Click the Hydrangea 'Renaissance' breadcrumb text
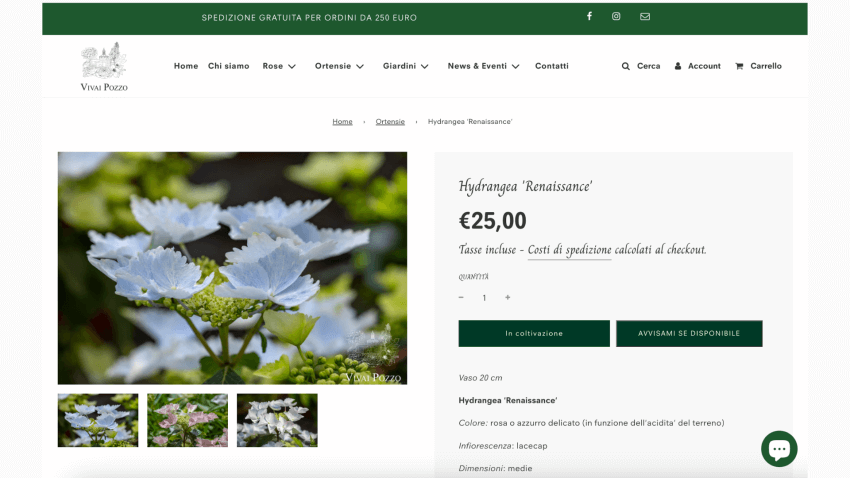The image size is (850, 478). pyautogui.click(x=470, y=121)
